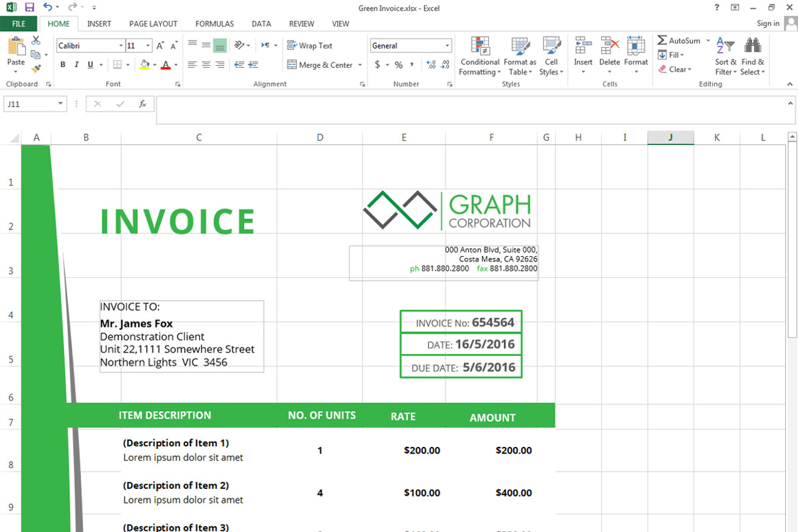Viewport: 798px width, 532px height.
Task: Switch to the REVIEW tab
Action: click(301, 24)
